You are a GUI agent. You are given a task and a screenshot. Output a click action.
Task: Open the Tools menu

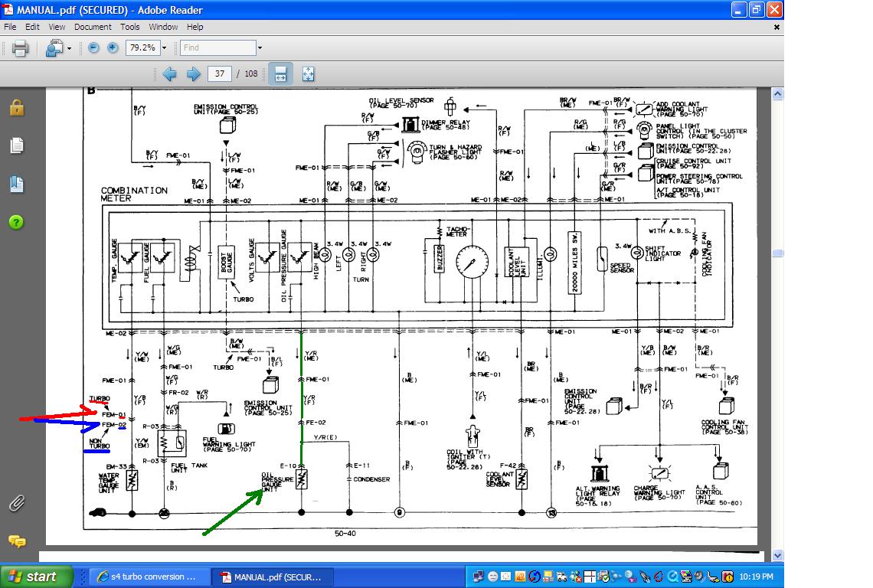(x=129, y=27)
